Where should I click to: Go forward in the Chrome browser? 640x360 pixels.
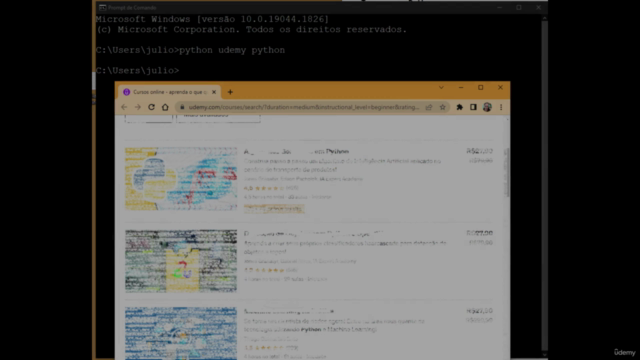coord(138,107)
